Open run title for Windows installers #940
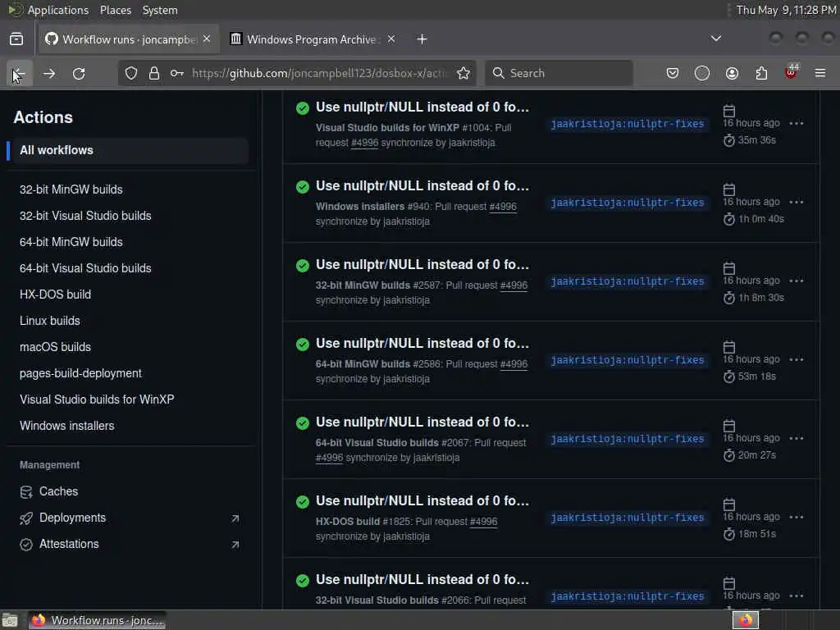The height and width of the screenshot is (630, 840). [x=422, y=186]
